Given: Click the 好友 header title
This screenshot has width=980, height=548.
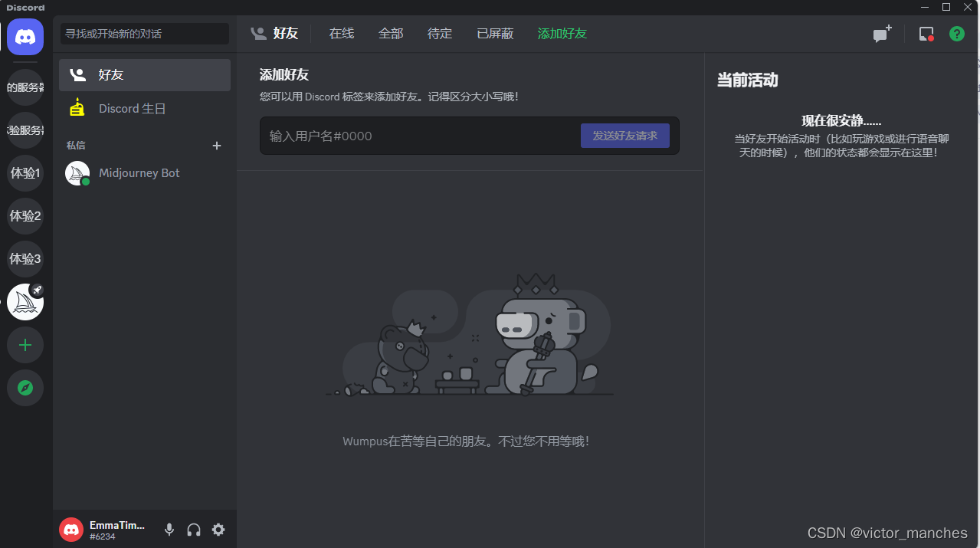Looking at the screenshot, I should coord(285,34).
